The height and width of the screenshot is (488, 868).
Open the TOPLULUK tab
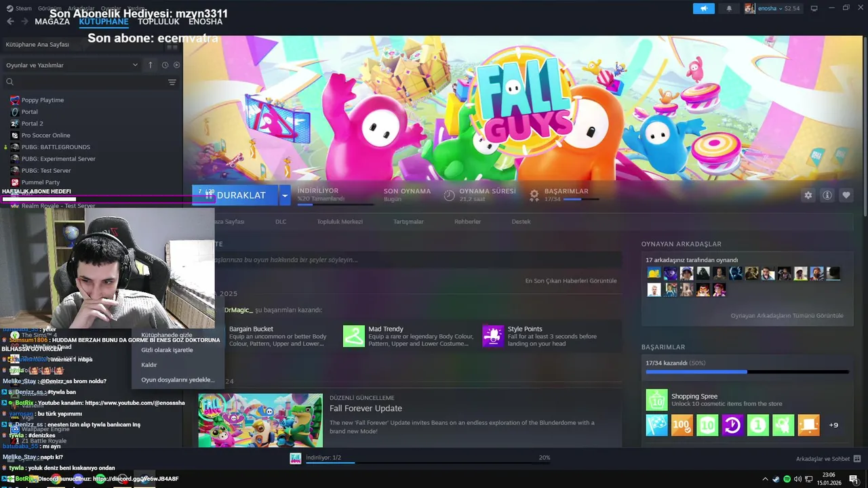pos(159,22)
